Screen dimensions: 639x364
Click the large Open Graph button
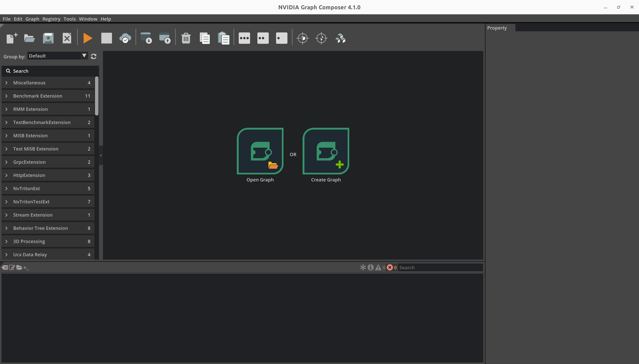click(x=260, y=151)
